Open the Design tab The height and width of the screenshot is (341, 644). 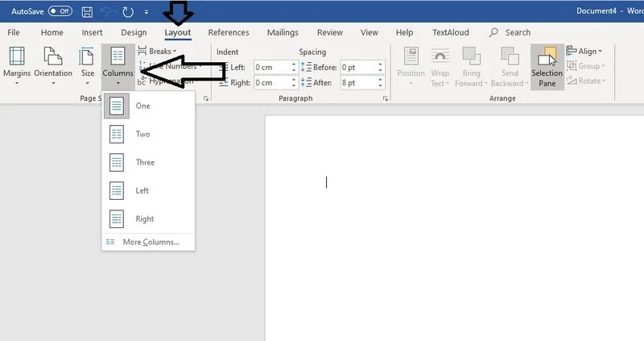(134, 32)
